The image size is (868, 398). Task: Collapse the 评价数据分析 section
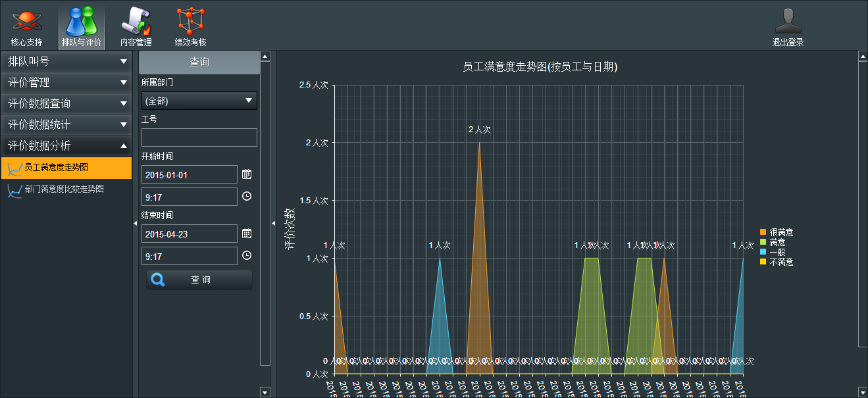[x=66, y=145]
